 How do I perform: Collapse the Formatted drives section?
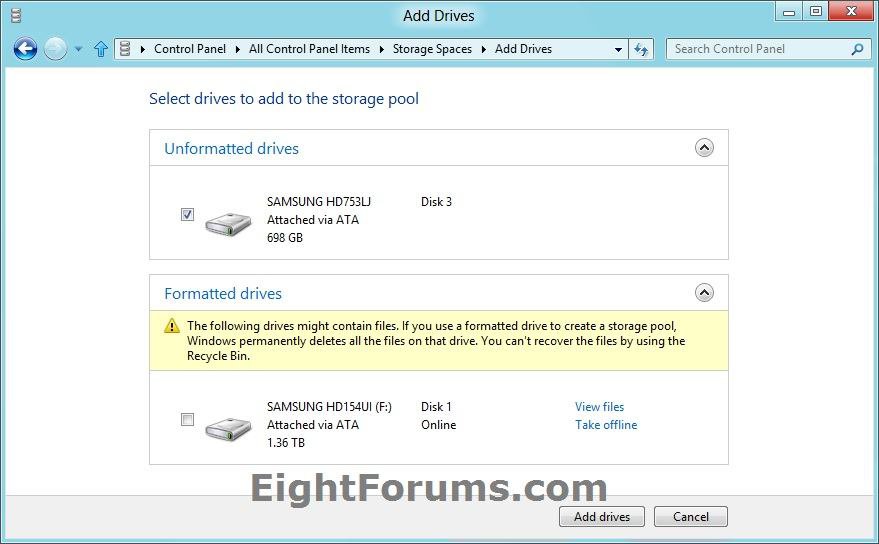(x=704, y=293)
